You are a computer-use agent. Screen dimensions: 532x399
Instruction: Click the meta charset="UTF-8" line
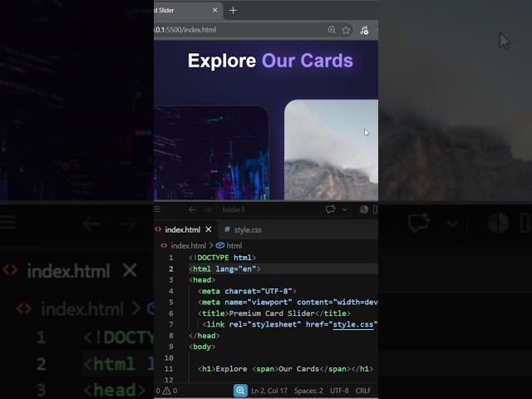247,291
